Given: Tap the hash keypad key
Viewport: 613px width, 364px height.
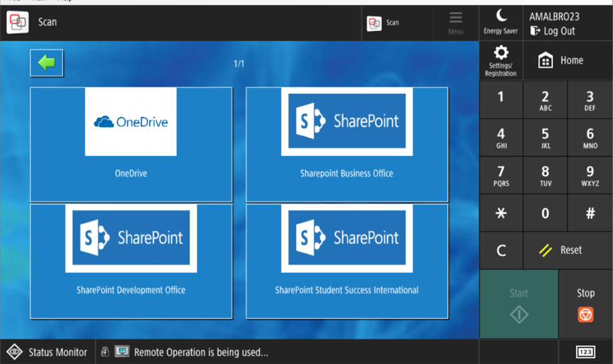Looking at the screenshot, I should point(590,213).
